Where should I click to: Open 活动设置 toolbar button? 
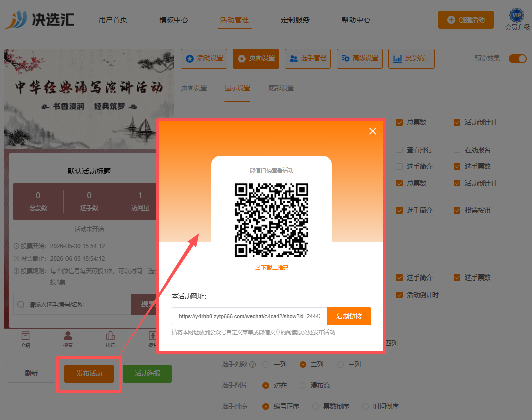[x=204, y=59]
